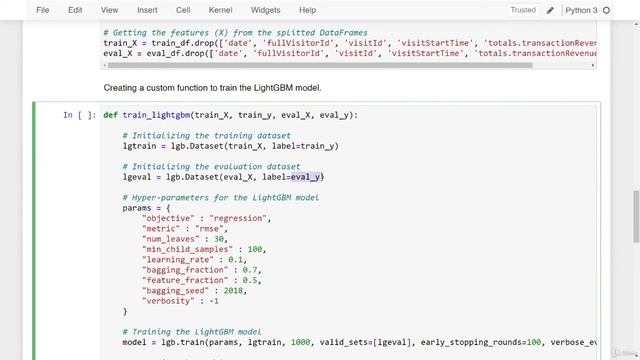Click the page vertical scrollbar thumb

(636, 216)
